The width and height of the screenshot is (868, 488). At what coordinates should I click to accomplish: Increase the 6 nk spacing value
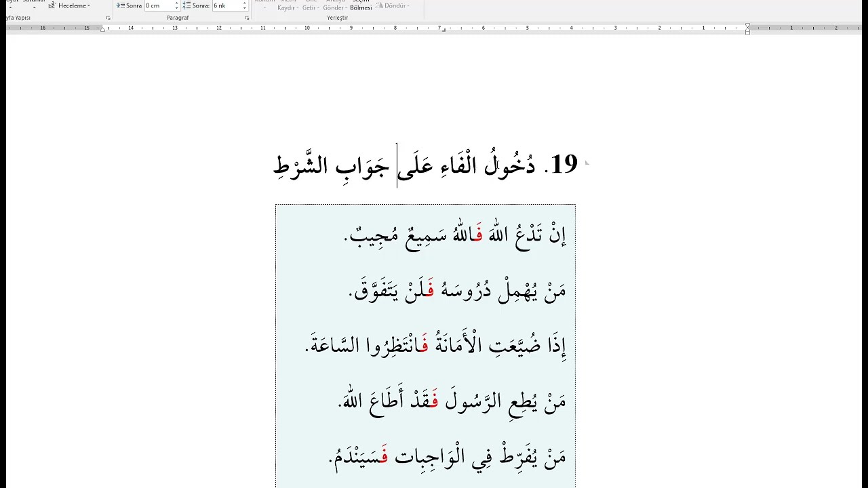point(245,3)
